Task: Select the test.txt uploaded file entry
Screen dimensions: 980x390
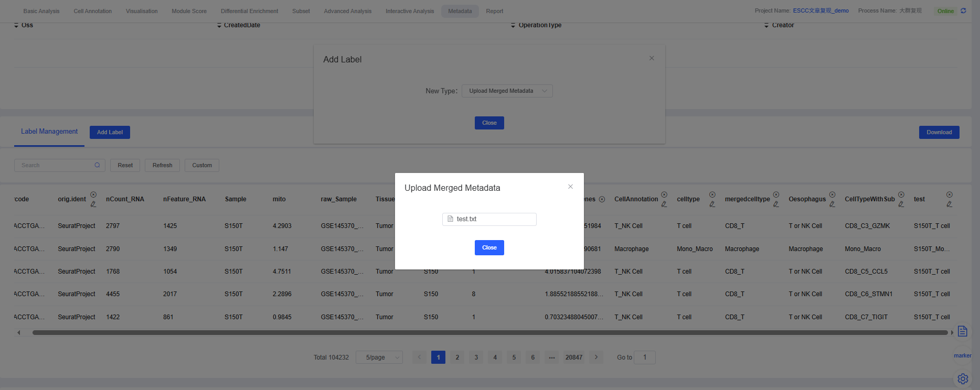Action: tap(466, 219)
